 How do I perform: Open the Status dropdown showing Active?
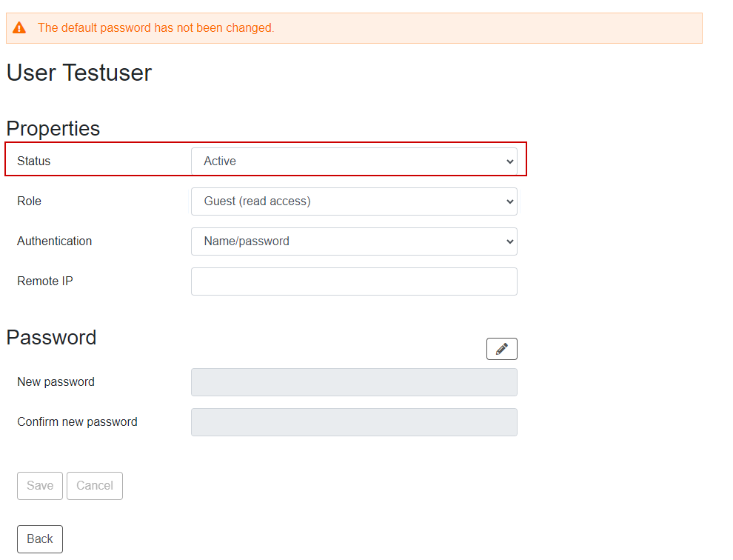[x=354, y=161]
